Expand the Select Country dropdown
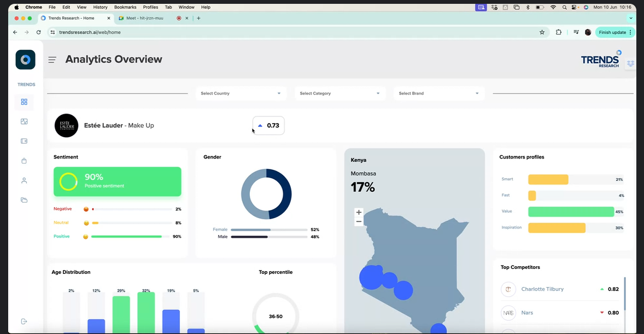Screen dimensions: 644x334 click(241, 93)
